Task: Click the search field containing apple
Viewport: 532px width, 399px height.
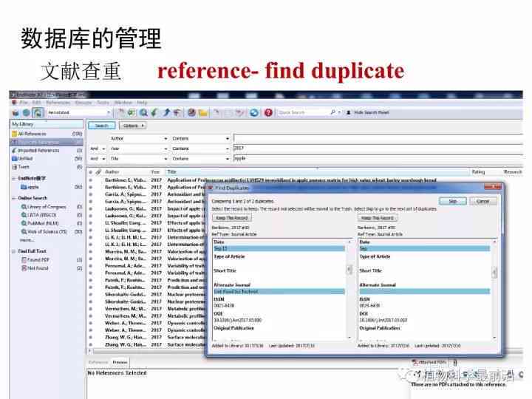Action: coord(378,158)
